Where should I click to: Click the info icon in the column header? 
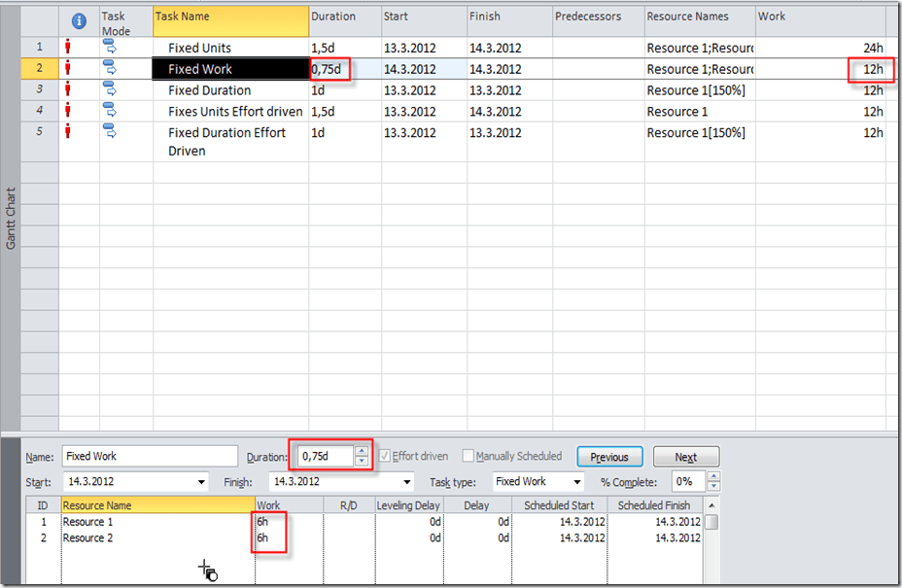[x=79, y=21]
